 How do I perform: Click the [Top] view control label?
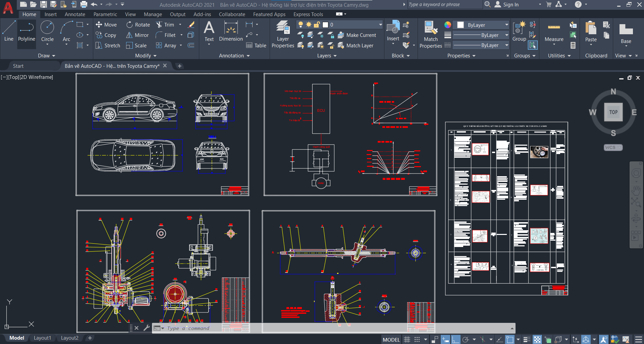(x=14, y=77)
